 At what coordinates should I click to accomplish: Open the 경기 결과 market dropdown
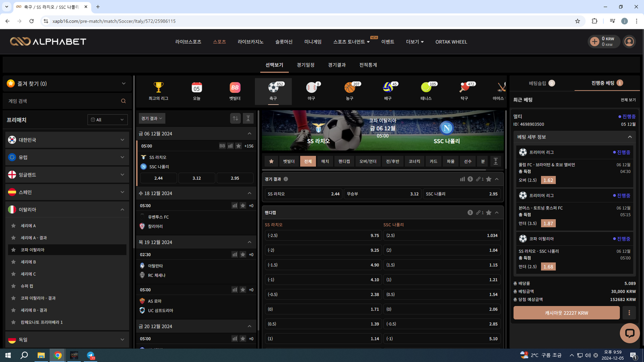[152, 118]
